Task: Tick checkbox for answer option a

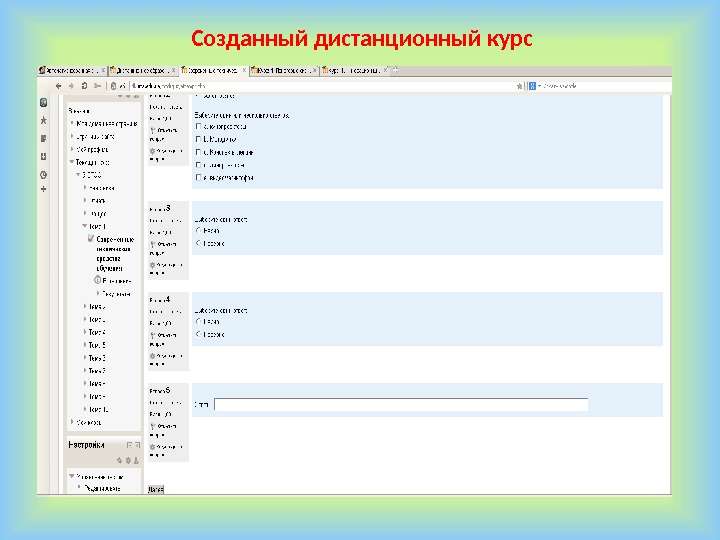Action: [198, 126]
